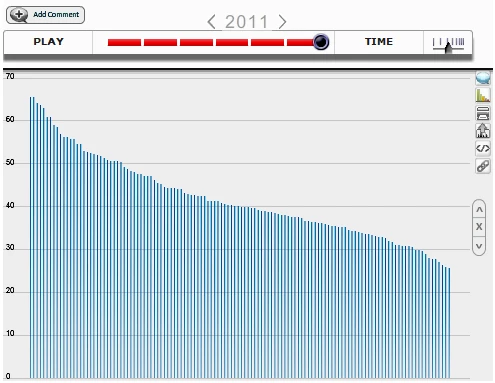Select fifth red timeline segment

pos(267,42)
